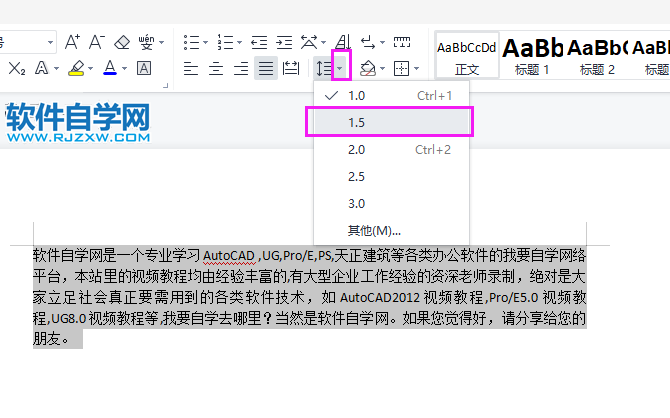Expand the Chinese layout dropdown arrow

coord(323,42)
